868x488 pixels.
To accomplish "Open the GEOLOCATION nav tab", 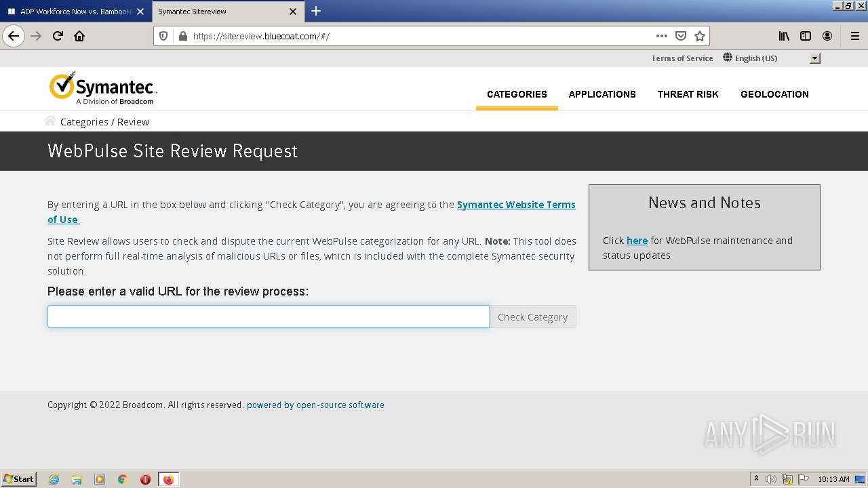I will click(x=774, y=94).
